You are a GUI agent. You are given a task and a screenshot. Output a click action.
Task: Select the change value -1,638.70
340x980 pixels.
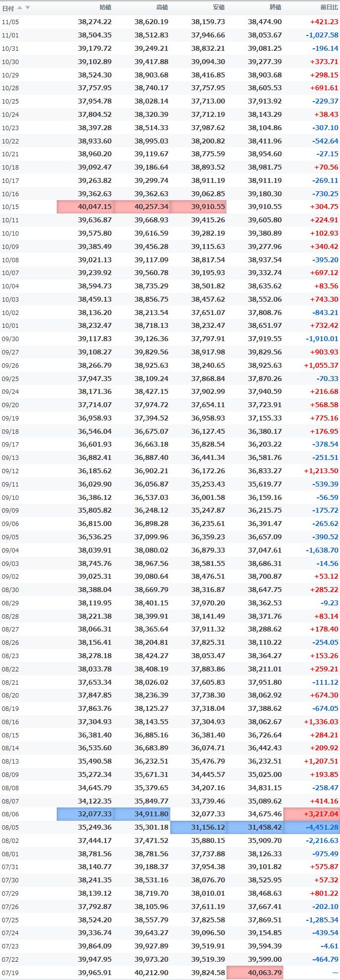coord(322,550)
